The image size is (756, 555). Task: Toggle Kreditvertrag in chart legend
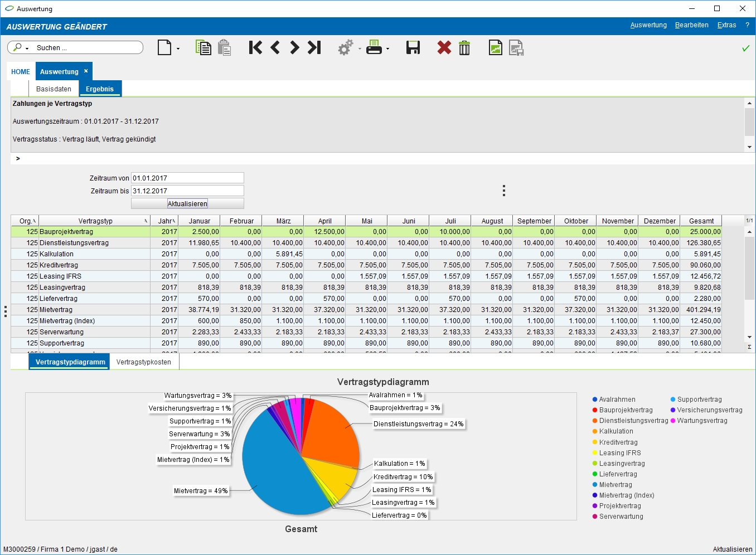618,442
